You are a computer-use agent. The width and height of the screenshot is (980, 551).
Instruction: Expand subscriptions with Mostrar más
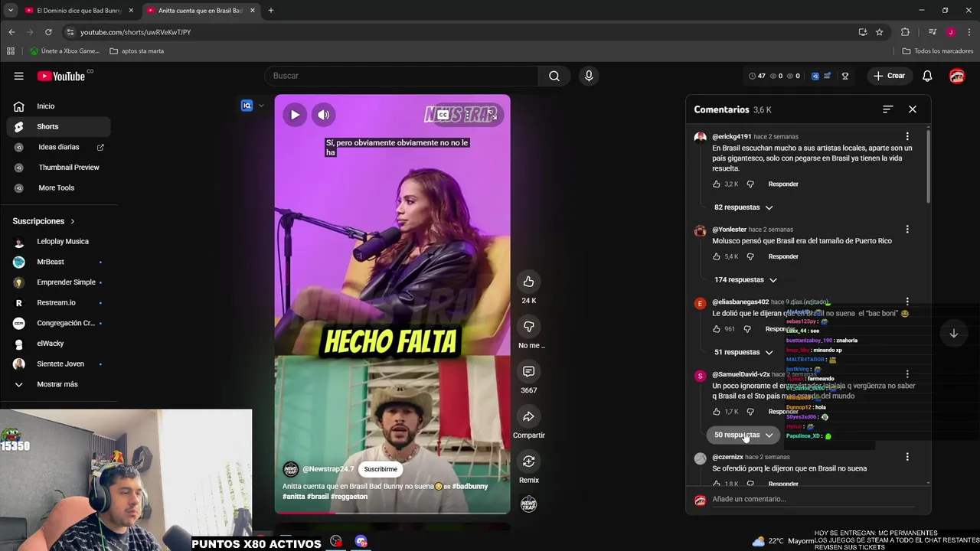[58, 384]
